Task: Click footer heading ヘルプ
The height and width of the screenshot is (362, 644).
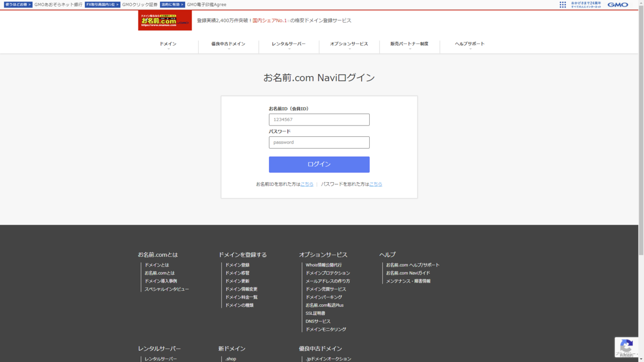Action: pyautogui.click(x=387, y=255)
